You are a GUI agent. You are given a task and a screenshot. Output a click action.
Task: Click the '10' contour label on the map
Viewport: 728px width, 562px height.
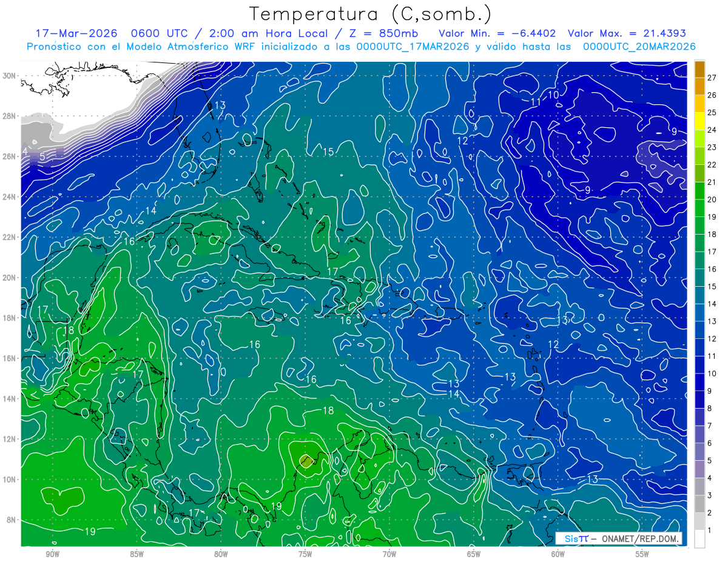click(x=553, y=95)
